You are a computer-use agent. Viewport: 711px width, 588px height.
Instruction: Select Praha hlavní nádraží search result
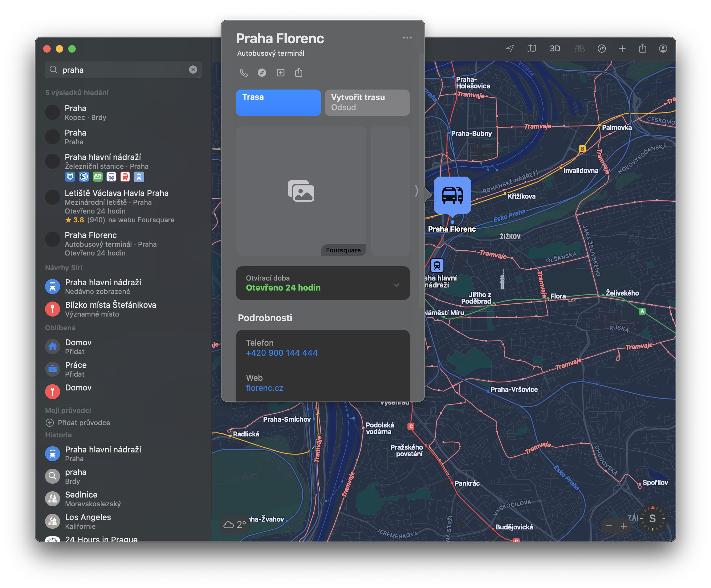click(103, 157)
